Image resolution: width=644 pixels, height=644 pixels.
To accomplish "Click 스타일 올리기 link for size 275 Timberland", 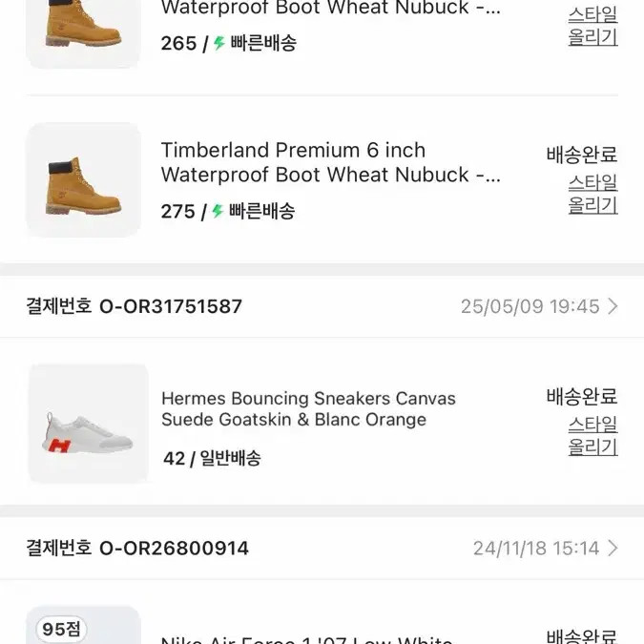I will point(593,194).
